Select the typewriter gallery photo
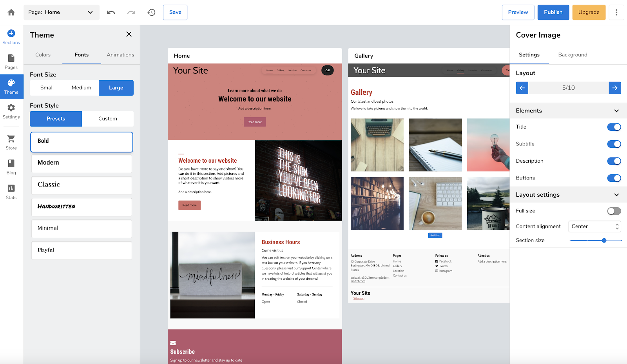 [x=377, y=145]
